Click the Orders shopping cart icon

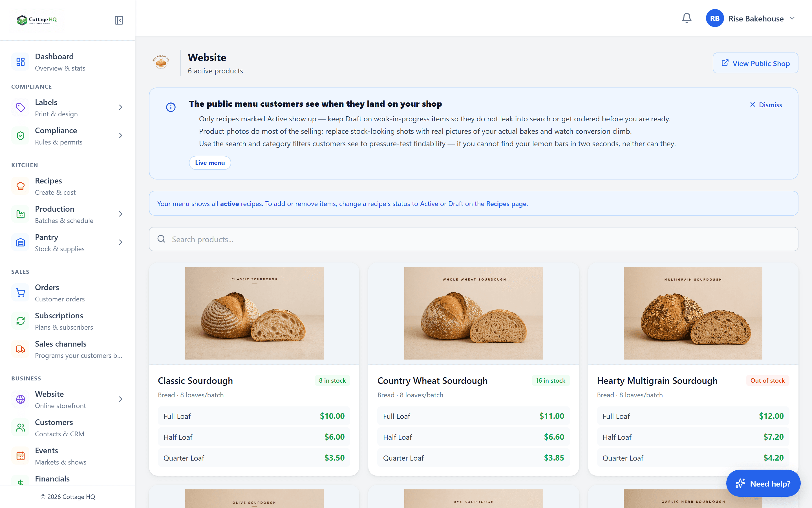pyautogui.click(x=21, y=293)
